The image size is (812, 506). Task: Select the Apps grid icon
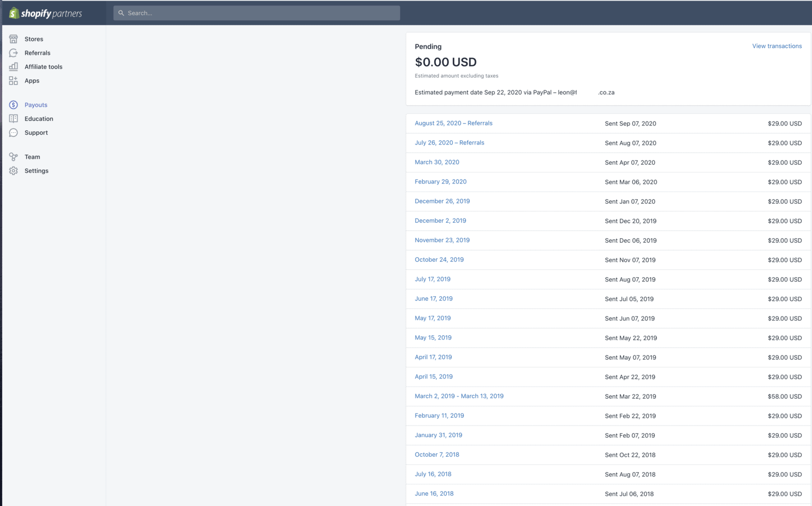pos(13,81)
